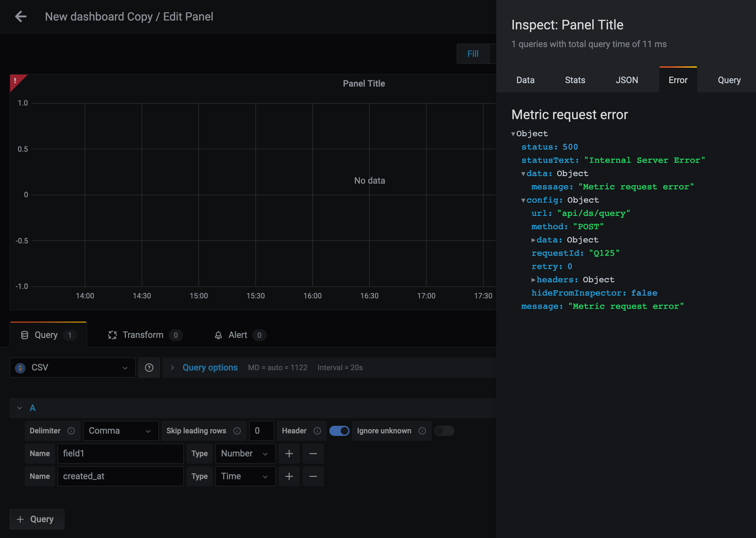Add a new query with the Query button
The height and width of the screenshot is (538, 756).
[x=36, y=519]
